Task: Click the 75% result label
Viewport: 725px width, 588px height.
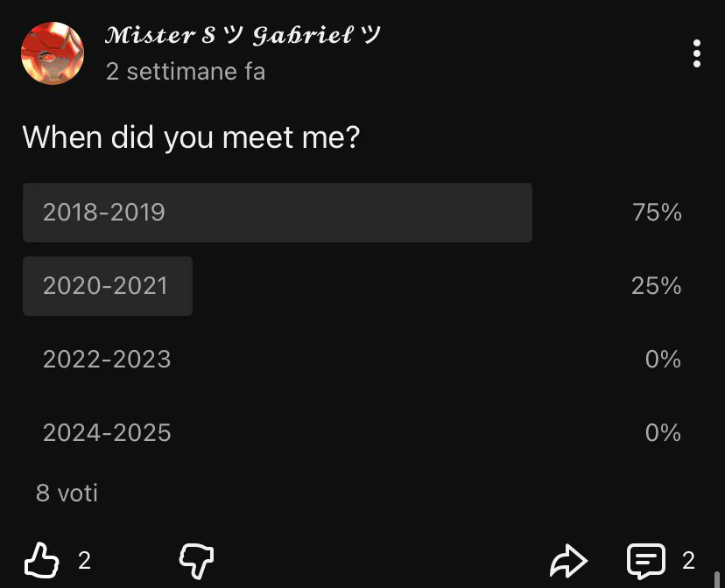Action: point(657,213)
